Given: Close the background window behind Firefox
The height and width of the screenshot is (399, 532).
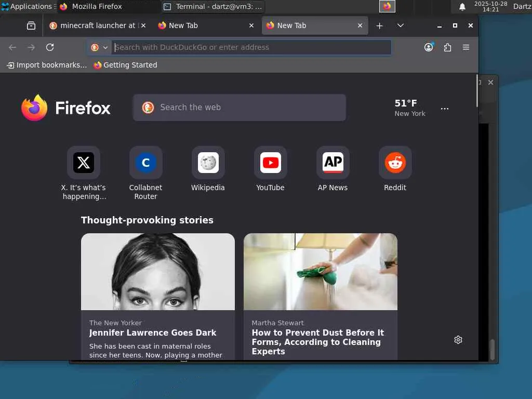Looking at the screenshot, I should (490, 83).
